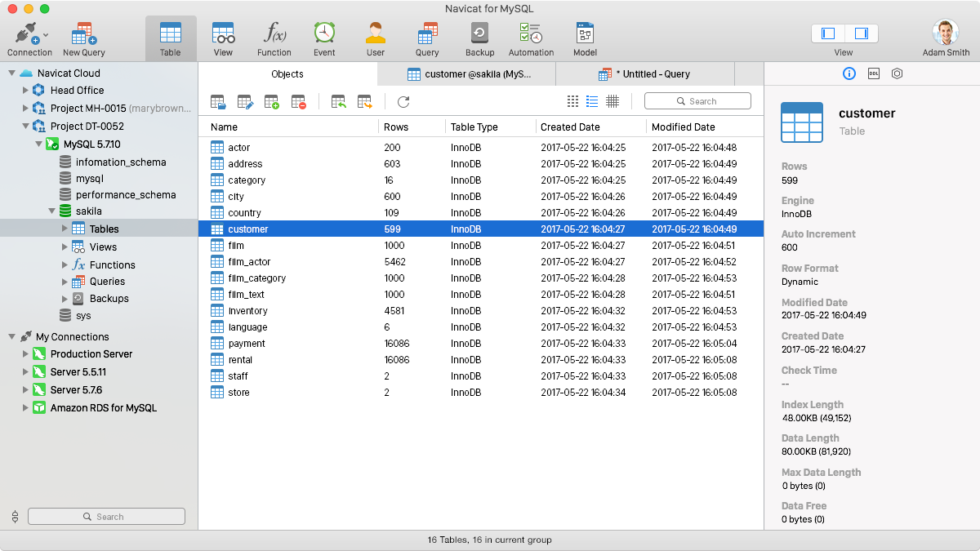
Task: Show the hexagon settings pane
Action: [x=897, y=73]
